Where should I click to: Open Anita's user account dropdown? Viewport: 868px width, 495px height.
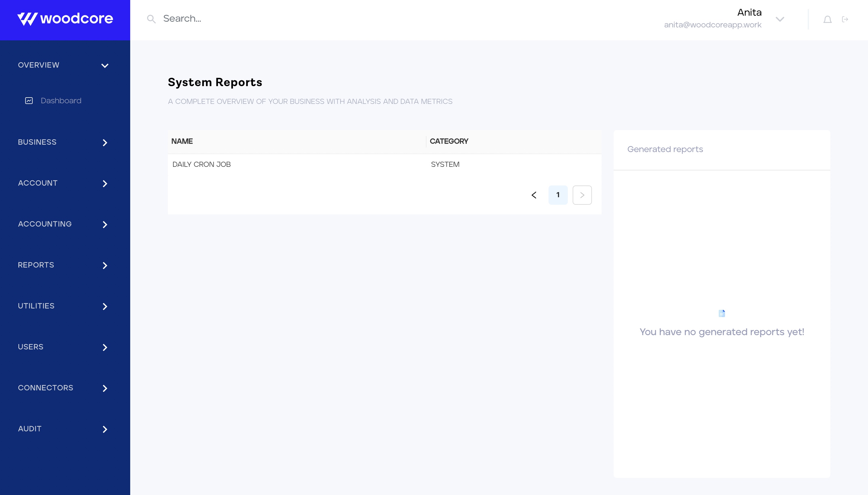[x=779, y=19]
